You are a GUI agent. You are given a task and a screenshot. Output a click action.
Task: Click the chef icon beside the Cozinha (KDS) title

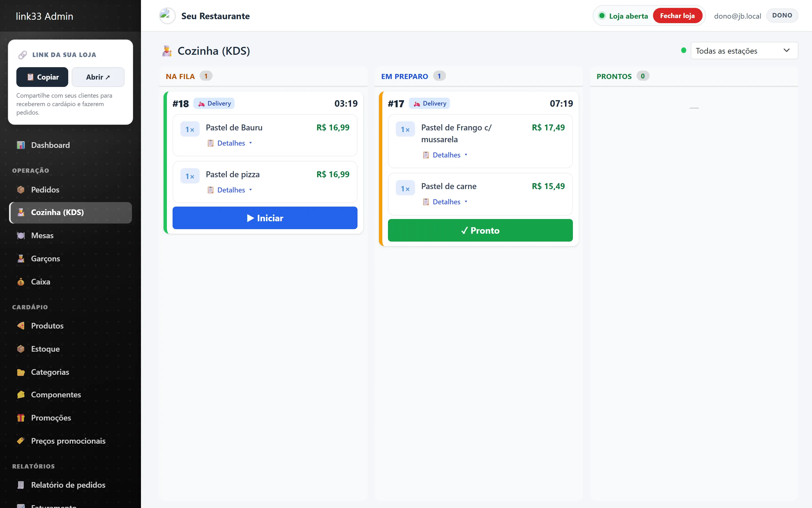click(167, 51)
